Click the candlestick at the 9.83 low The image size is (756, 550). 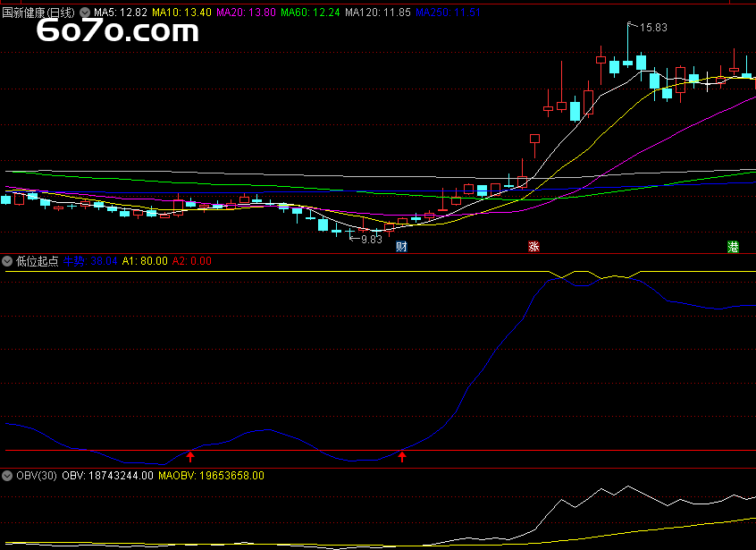coord(350,232)
